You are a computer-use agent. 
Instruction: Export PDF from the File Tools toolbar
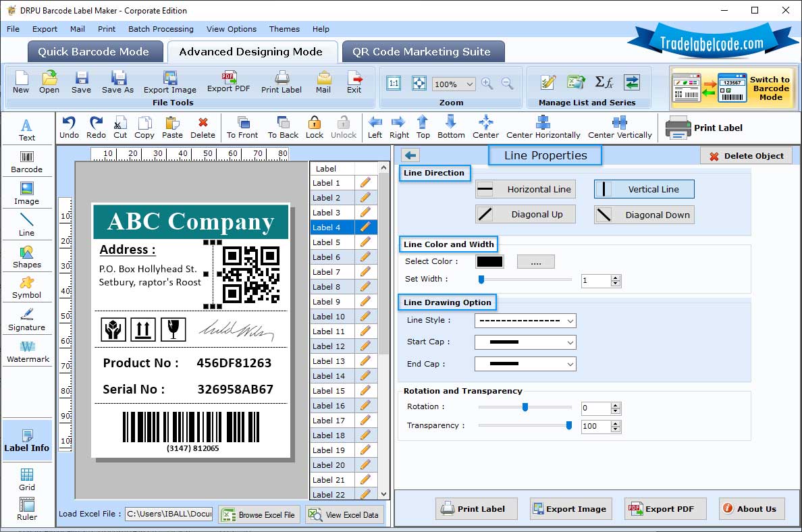point(228,82)
